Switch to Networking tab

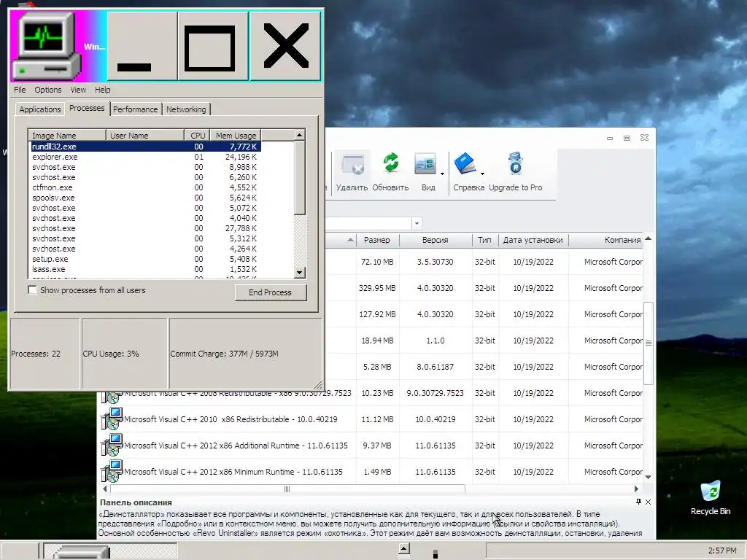[x=186, y=109]
